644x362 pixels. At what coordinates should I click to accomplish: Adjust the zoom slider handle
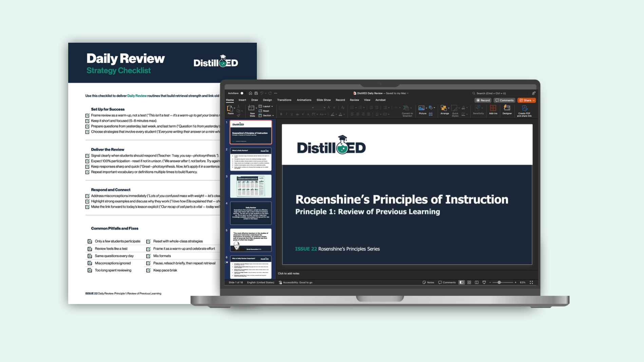tap(499, 282)
